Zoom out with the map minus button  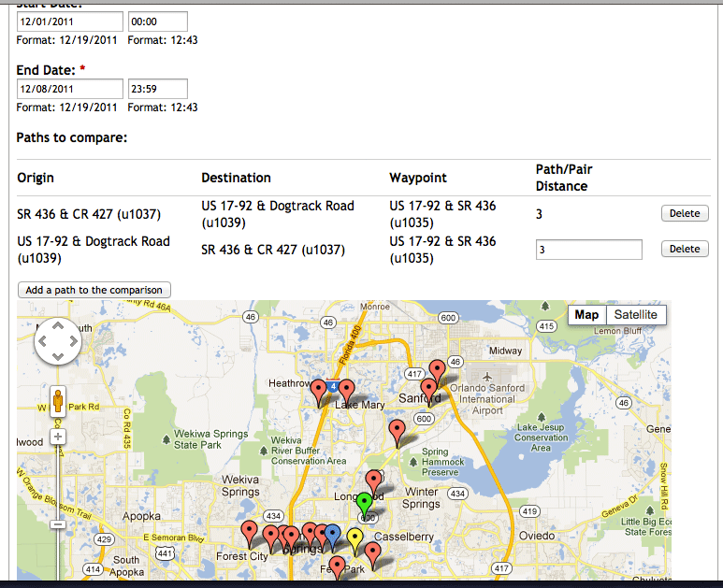pyautogui.click(x=58, y=525)
